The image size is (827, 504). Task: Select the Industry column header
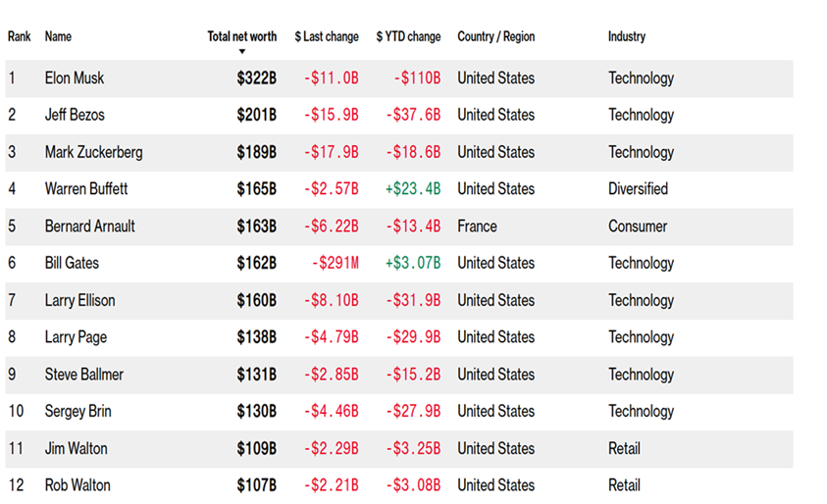[x=627, y=36]
